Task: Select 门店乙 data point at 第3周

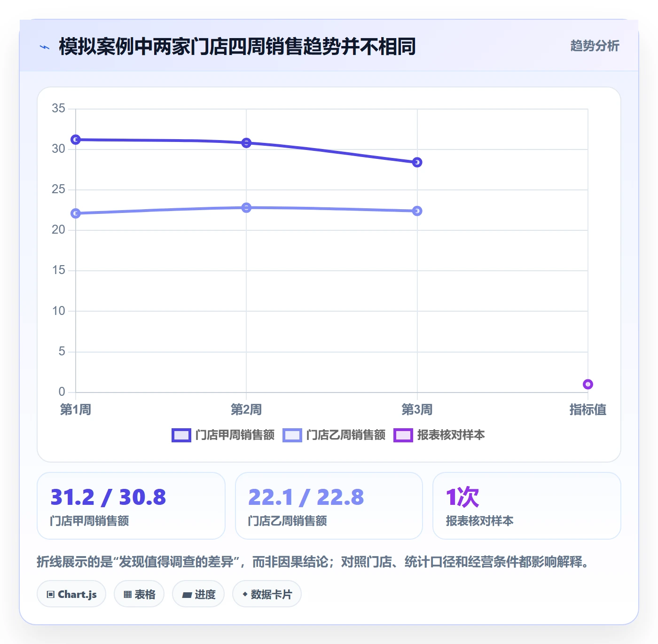Action: [x=417, y=211]
